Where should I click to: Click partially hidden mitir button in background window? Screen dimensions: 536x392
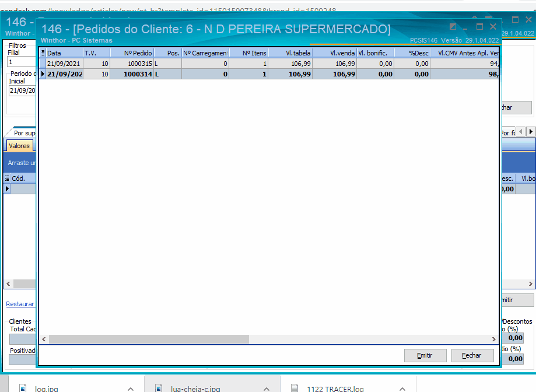[x=517, y=300]
